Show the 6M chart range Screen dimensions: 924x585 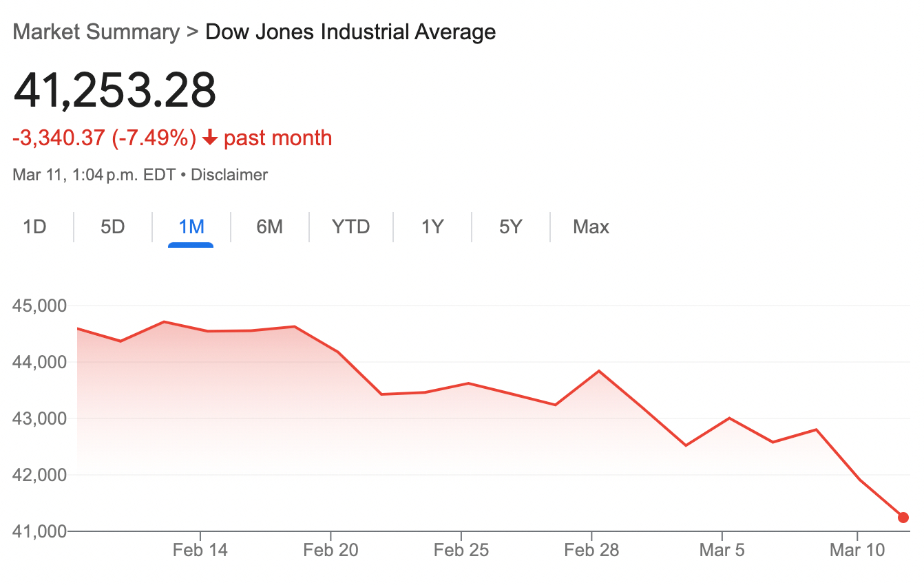270,226
